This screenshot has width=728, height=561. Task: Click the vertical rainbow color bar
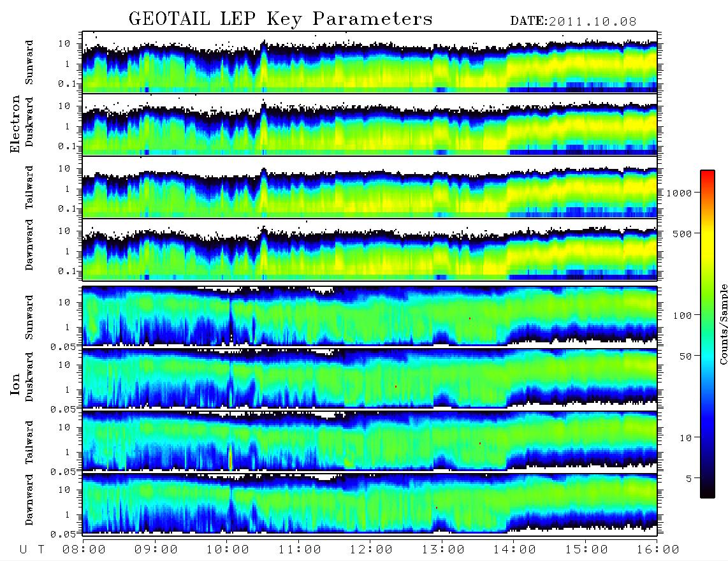[x=708, y=334]
